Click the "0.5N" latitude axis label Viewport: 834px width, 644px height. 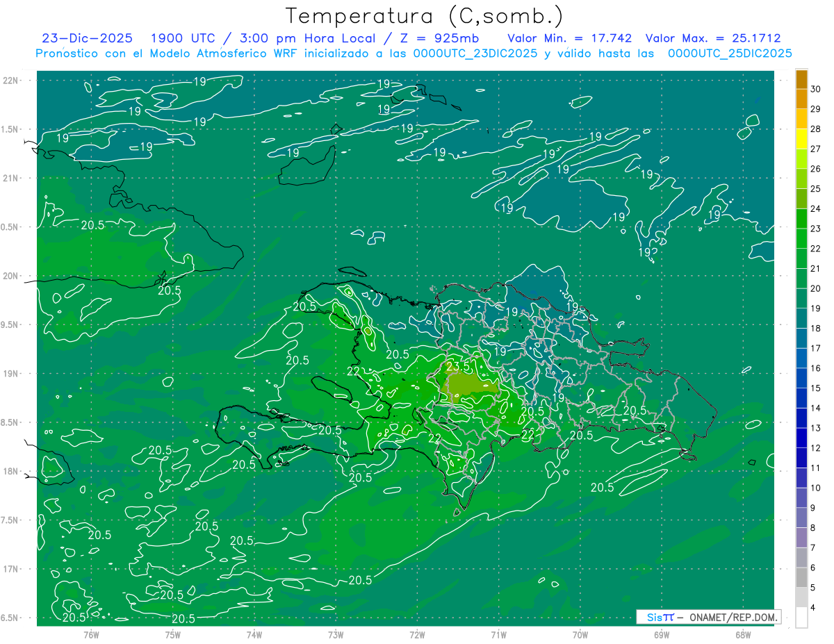10,227
